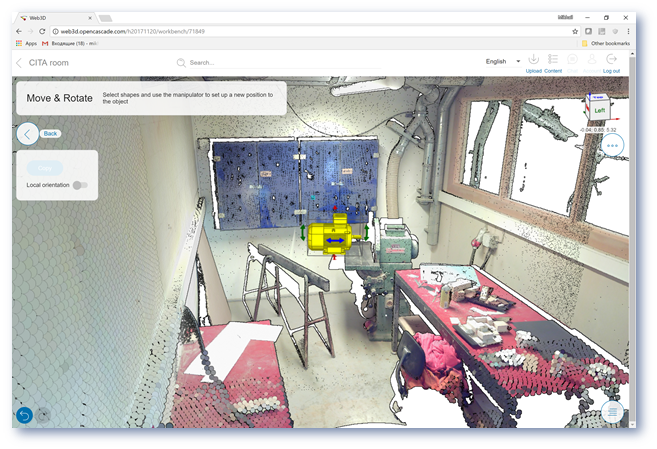This screenshot has height=449, width=657.
Task: Click the chevron beside CITA room title
Action: (19, 62)
